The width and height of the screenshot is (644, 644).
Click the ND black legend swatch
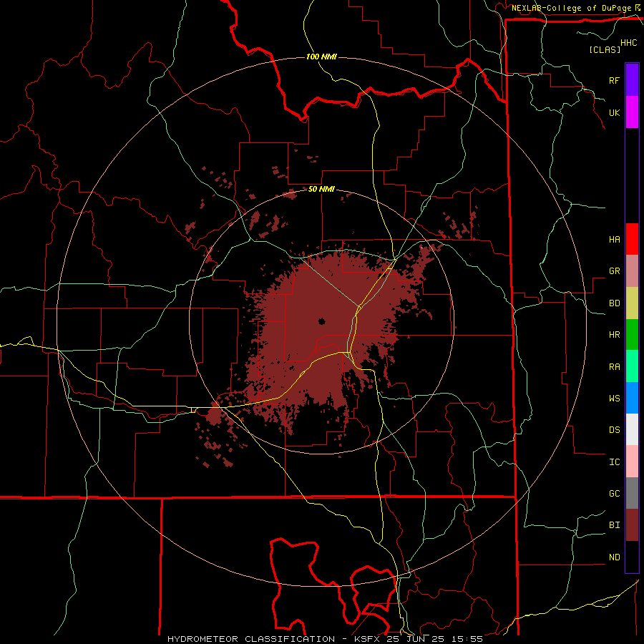point(632,557)
